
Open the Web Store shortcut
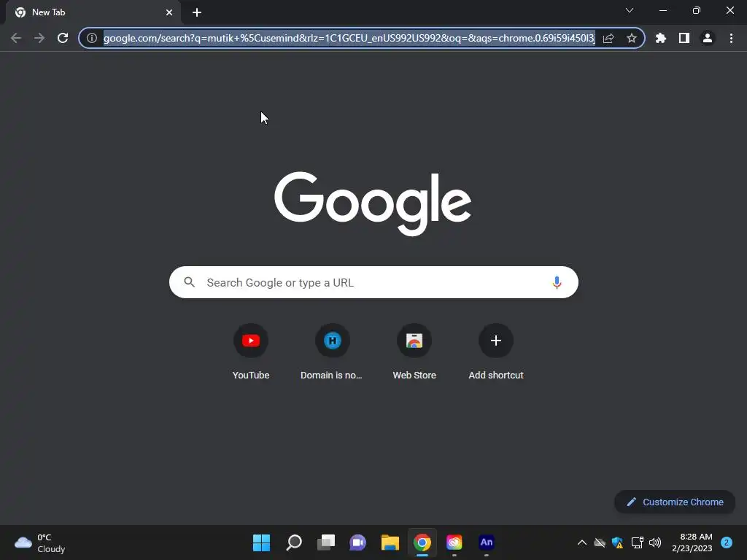point(414,351)
